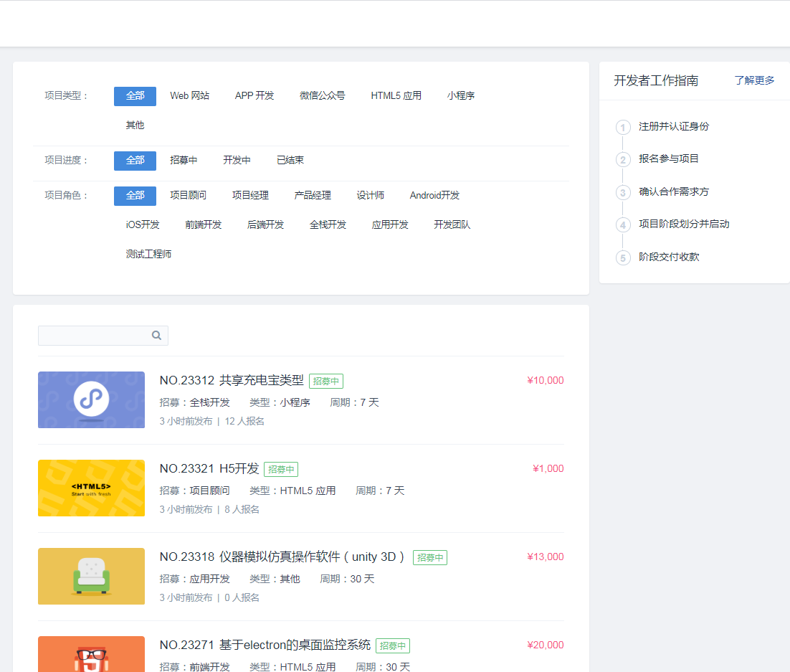790x672 pixels.
Task: Click 开发者工作指南 heading
Action: coord(656,80)
